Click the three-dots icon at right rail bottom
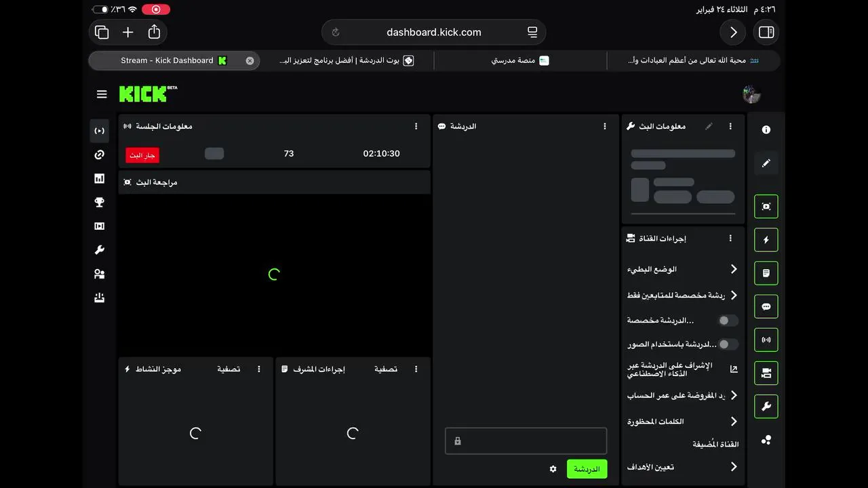This screenshot has width=868, height=488. click(766, 440)
